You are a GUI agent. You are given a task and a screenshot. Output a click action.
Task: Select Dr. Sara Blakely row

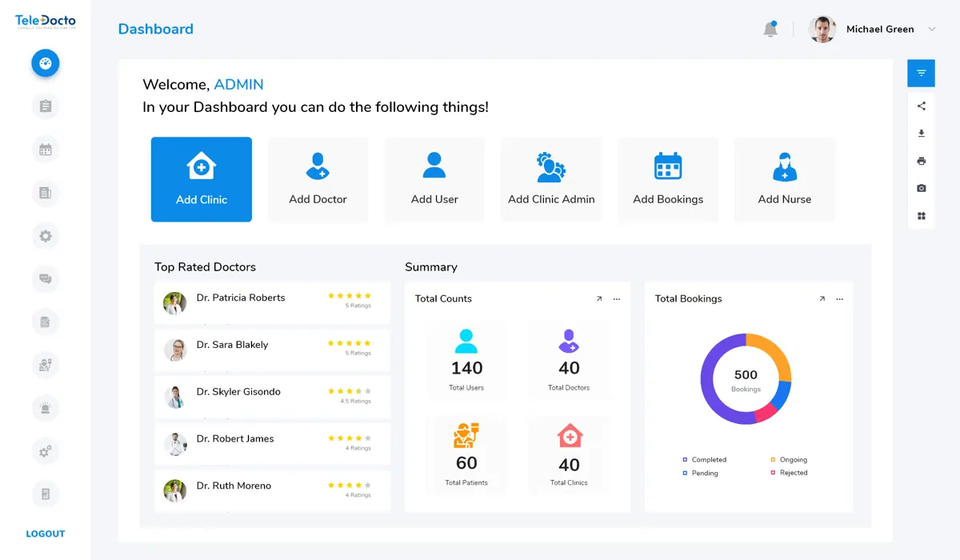273,350
